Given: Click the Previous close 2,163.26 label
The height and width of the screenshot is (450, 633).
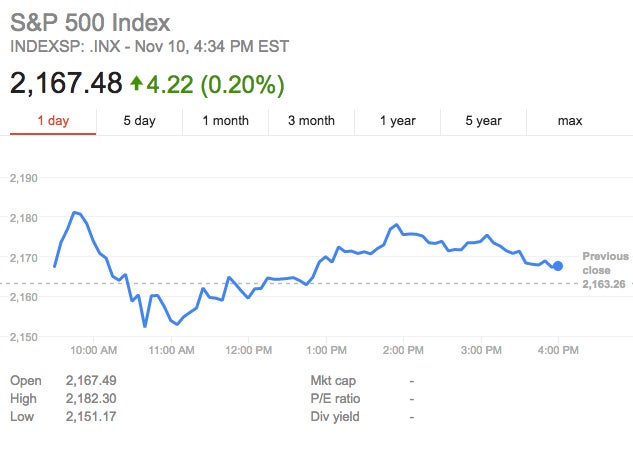Looking at the screenshot, I should click(605, 270).
